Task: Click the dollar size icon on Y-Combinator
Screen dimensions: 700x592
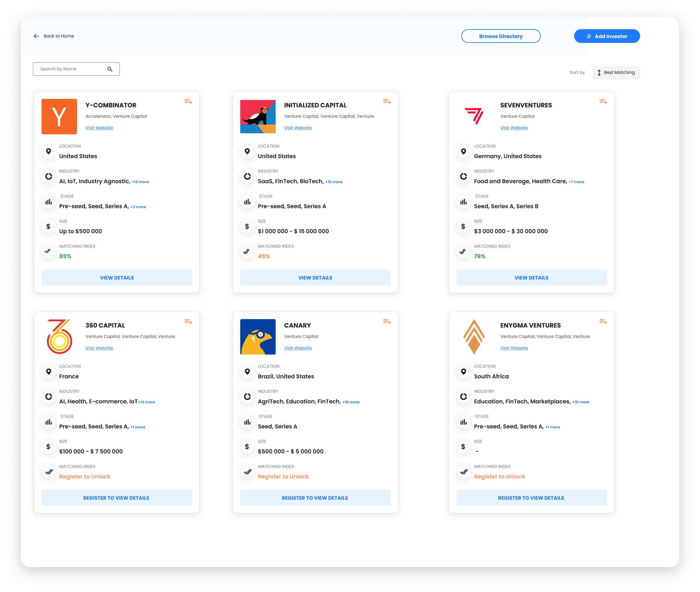Action: pos(49,227)
